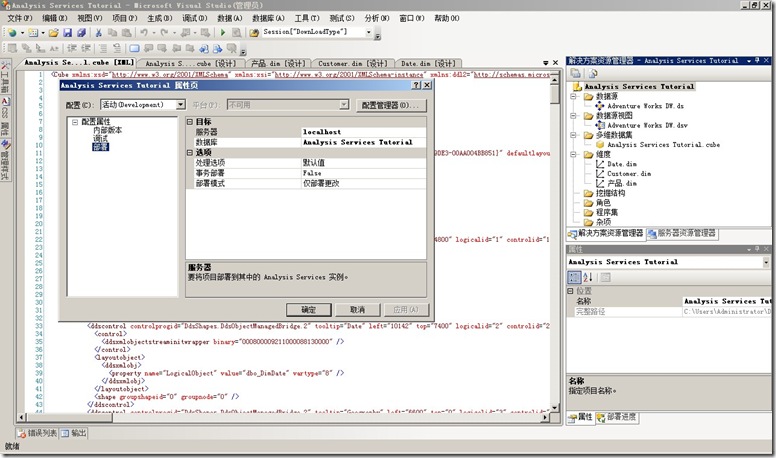The height and width of the screenshot is (458, 776).
Task: Click the Cut scissors icon
Action: [x=98, y=33]
